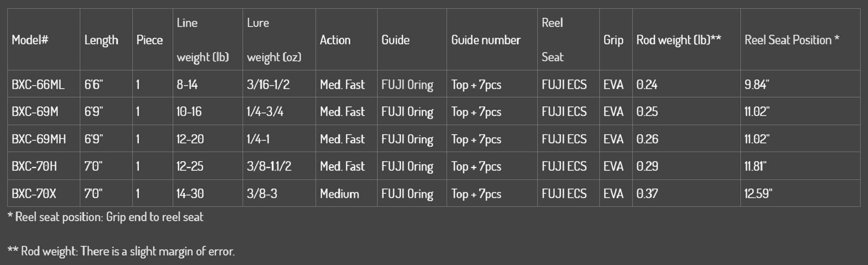Image resolution: width=868 pixels, height=265 pixels.
Task: Click the Model# column header
Action: [30, 40]
